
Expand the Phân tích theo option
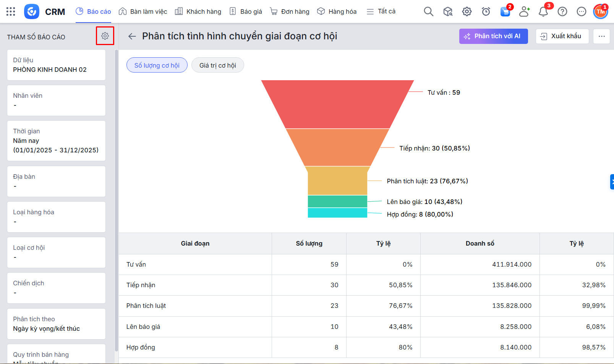tap(56, 324)
